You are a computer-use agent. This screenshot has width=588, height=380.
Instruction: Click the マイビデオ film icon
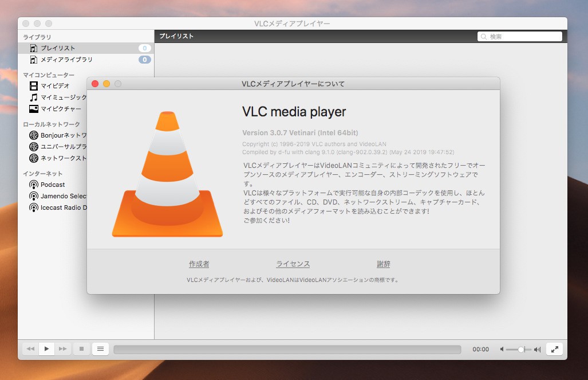34,86
